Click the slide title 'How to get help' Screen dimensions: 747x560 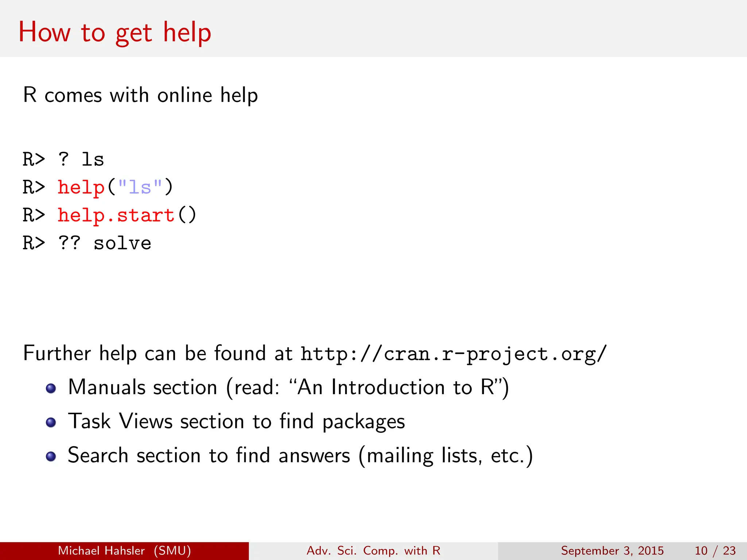click(115, 33)
